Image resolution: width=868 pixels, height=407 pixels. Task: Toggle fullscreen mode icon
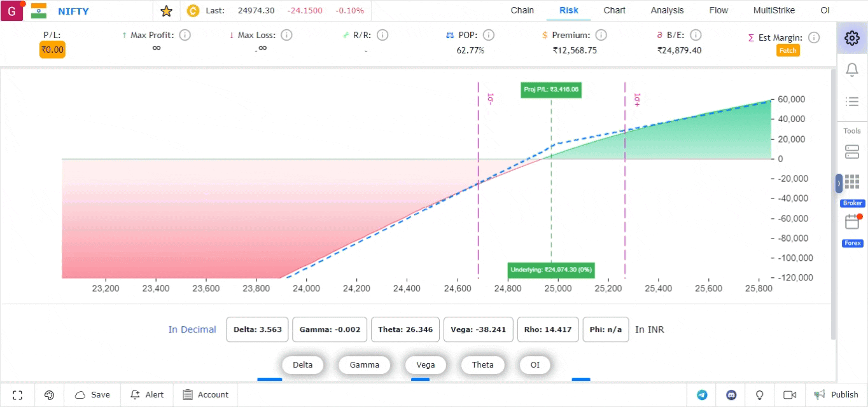click(x=18, y=395)
